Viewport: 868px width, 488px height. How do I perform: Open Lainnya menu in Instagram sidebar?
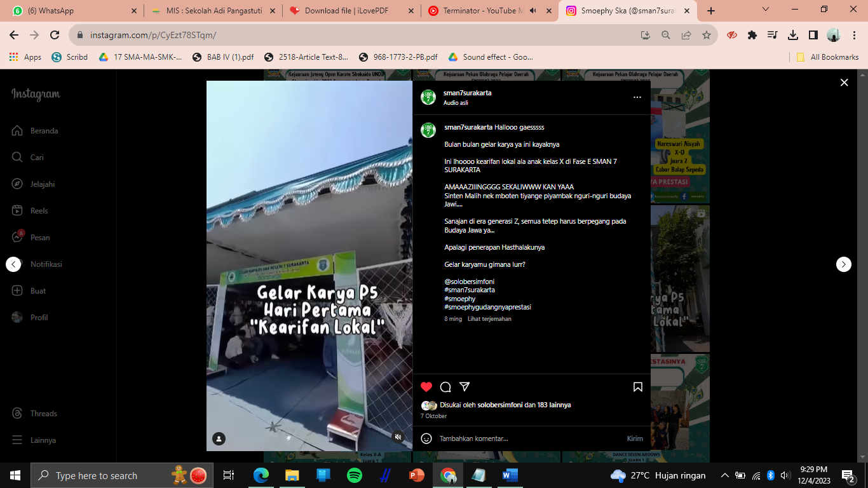pyautogui.click(x=43, y=440)
